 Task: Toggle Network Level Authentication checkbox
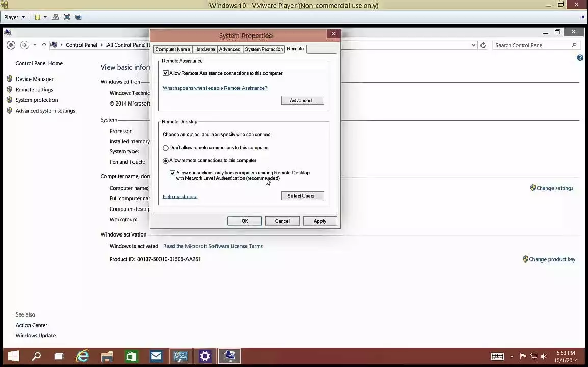tap(172, 173)
